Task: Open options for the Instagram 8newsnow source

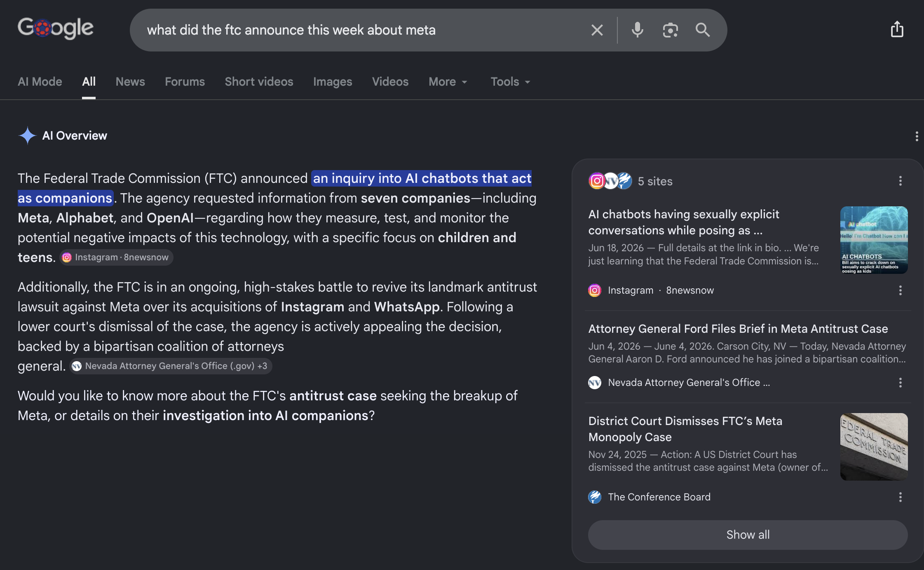Action: (x=900, y=290)
